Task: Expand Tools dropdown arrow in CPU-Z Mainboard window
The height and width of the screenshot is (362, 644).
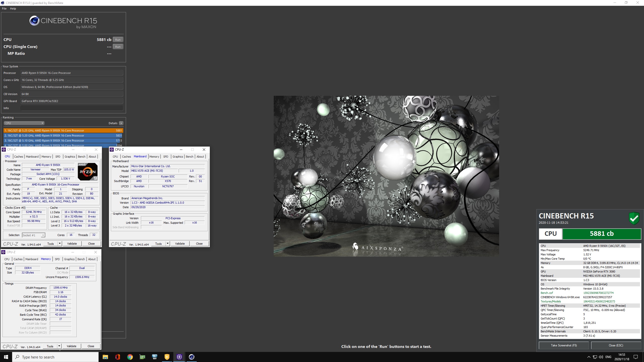Action: 168,244
